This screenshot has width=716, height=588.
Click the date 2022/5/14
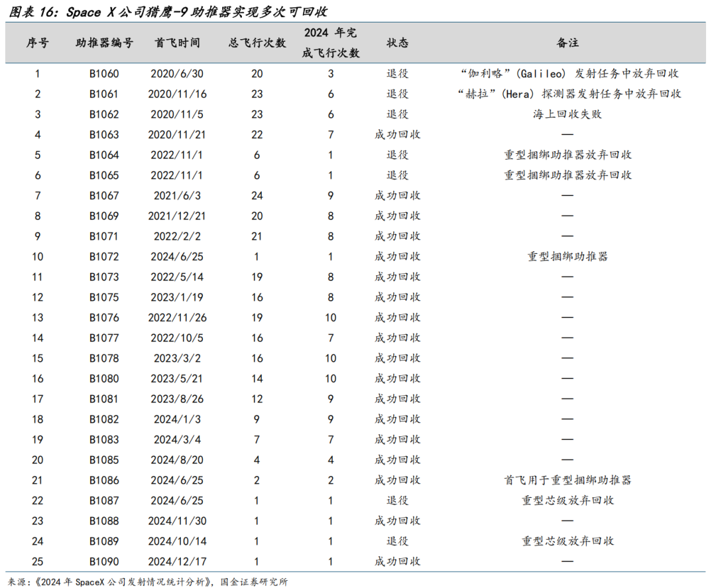[x=177, y=277]
